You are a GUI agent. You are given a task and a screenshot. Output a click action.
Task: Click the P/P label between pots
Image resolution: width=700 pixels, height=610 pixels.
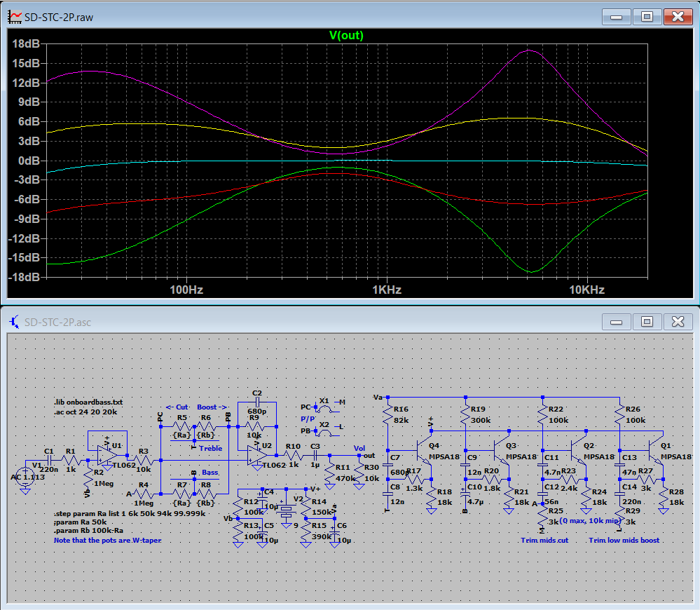[x=308, y=419]
